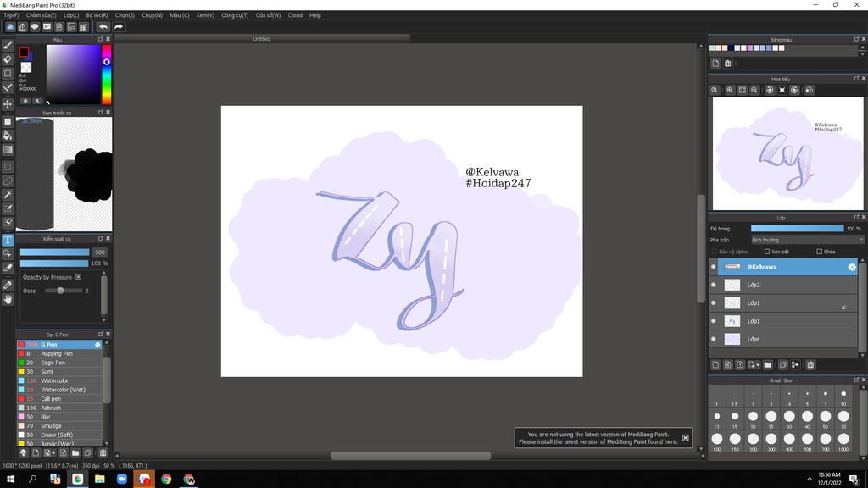Select the rectangular Selection tool
Viewport: 868px width, 488px height.
(8, 167)
